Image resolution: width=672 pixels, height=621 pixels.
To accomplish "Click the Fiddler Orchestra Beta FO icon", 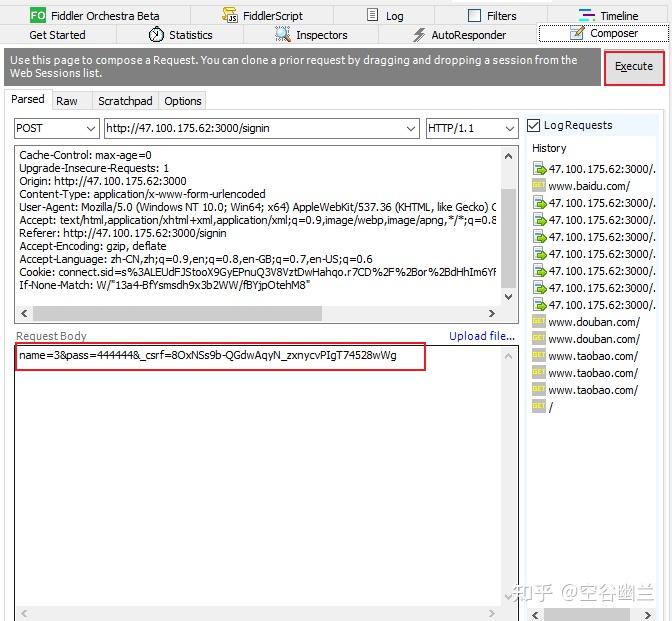I will [38, 16].
